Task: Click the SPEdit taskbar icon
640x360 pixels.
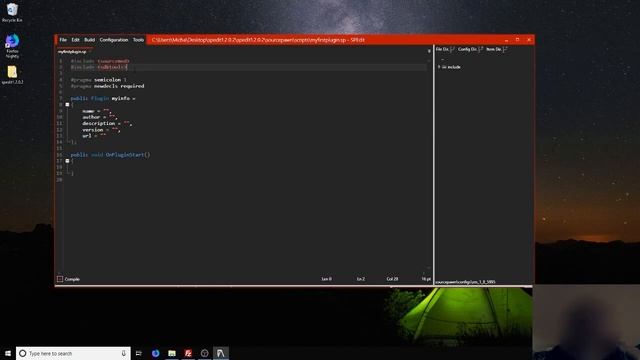Action: pyautogui.click(x=221, y=353)
